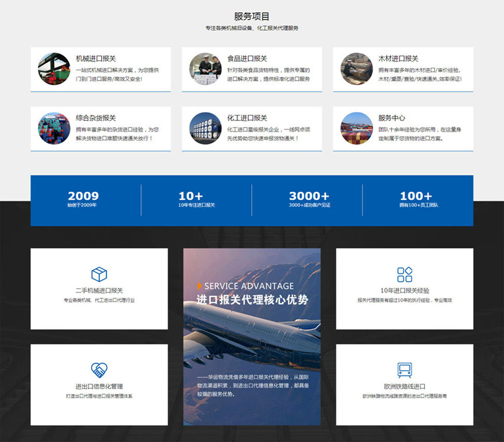Click the 综合杂货报关 circular thumbnail
The width and height of the screenshot is (504, 442).
pos(54,128)
